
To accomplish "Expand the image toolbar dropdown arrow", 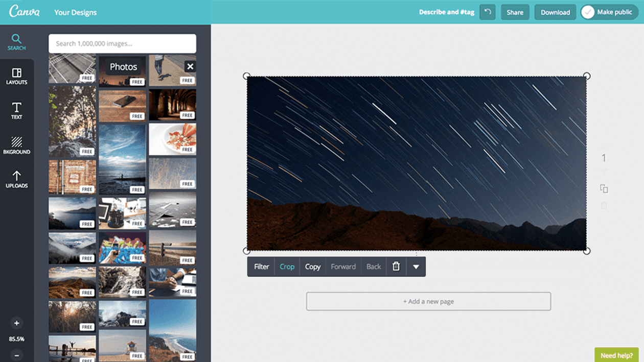I will (x=416, y=267).
